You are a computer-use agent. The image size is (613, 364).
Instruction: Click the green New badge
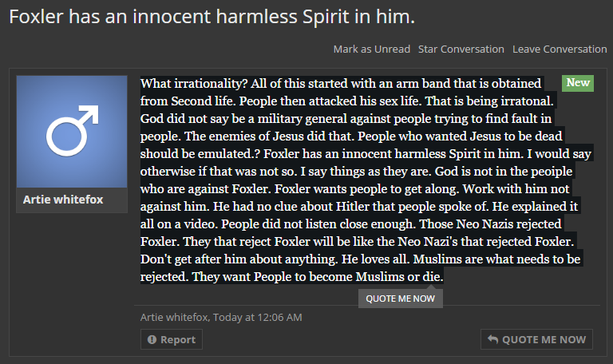[x=578, y=83]
